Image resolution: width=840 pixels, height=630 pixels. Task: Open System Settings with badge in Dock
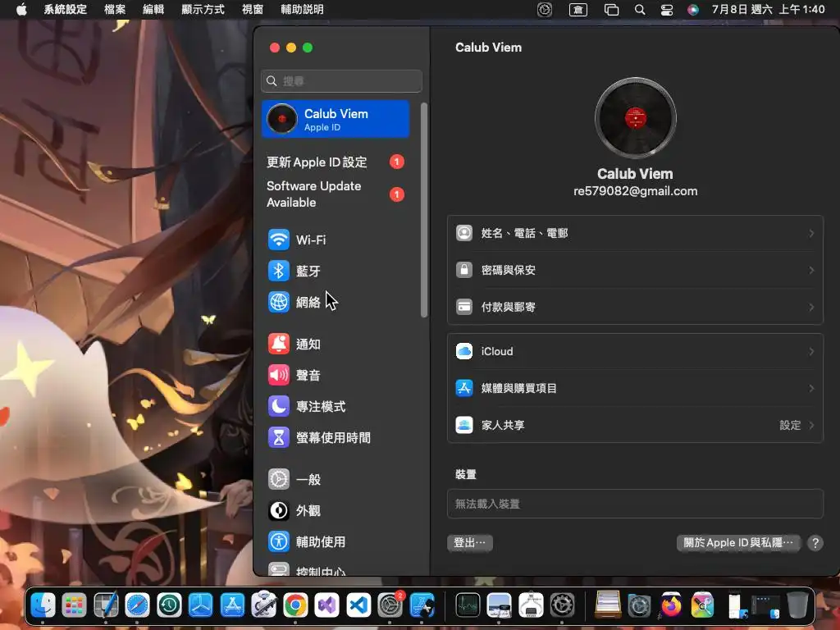[x=390, y=606]
